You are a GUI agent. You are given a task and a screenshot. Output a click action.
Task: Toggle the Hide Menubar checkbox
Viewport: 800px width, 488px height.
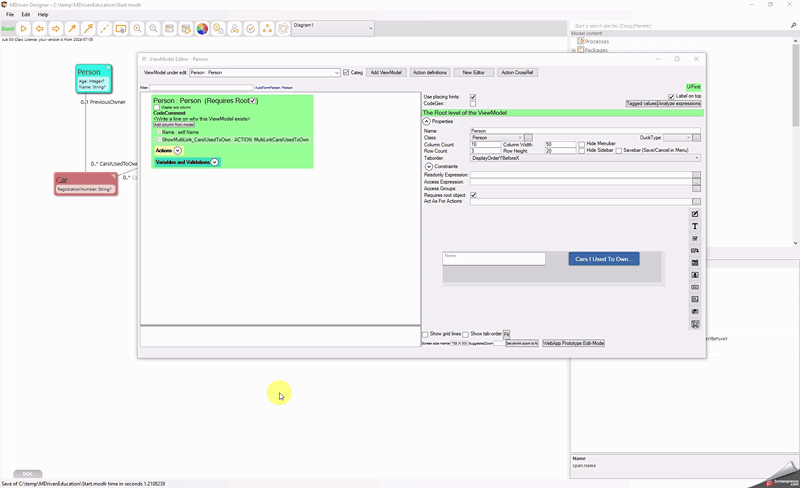[x=582, y=144]
